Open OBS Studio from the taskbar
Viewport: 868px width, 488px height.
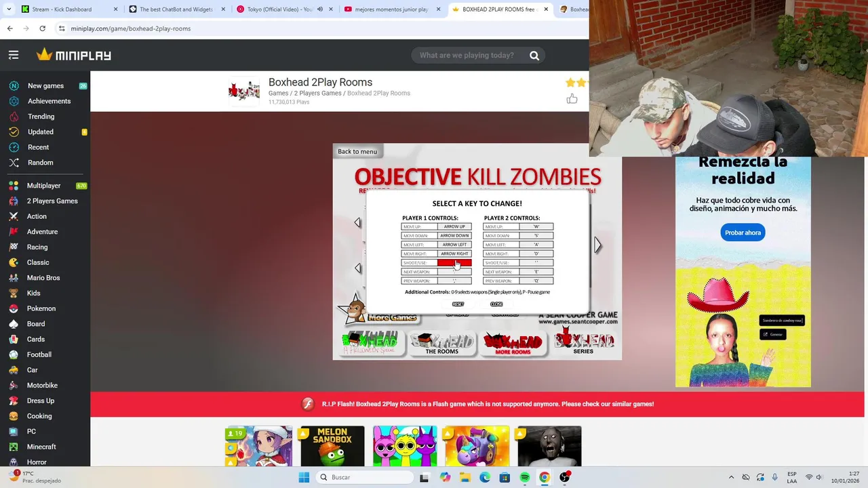pyautogui.click(x=564, y=477)
